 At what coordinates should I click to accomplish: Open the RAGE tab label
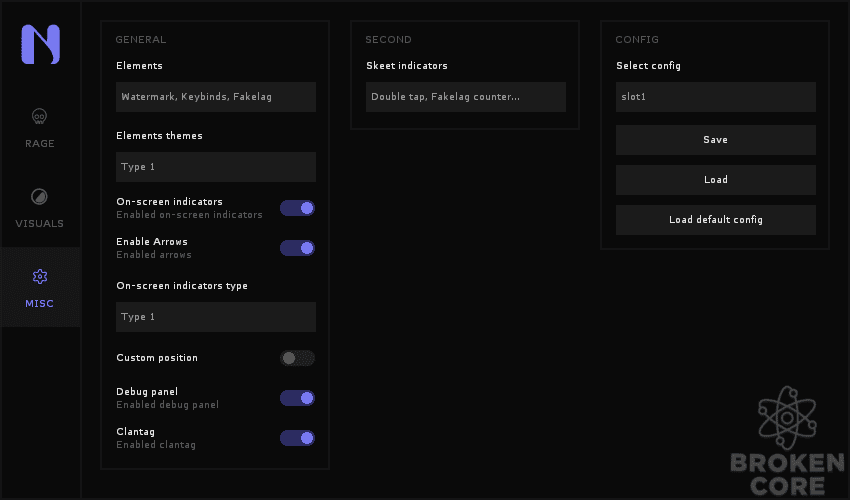coord(40,144)
